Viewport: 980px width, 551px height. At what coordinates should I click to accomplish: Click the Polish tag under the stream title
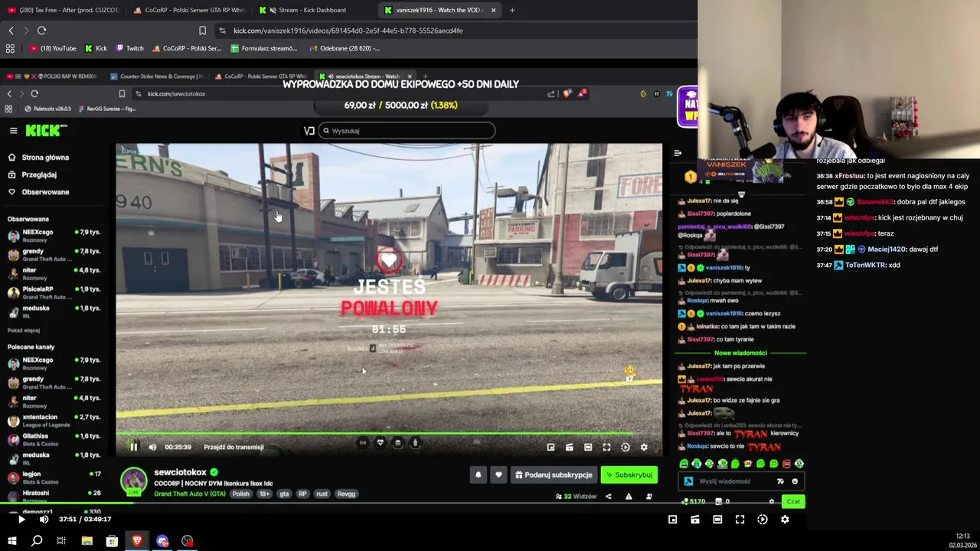241,494
